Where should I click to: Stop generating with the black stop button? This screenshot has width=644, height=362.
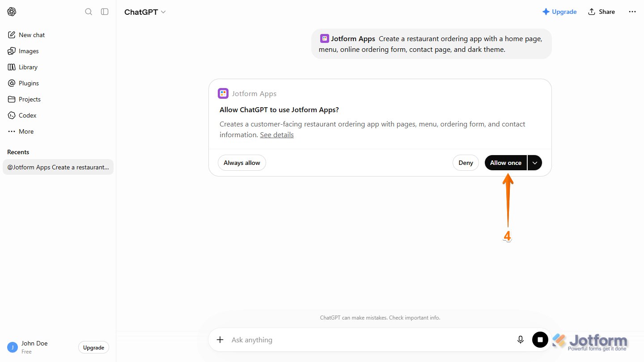(x=540, y=340)
